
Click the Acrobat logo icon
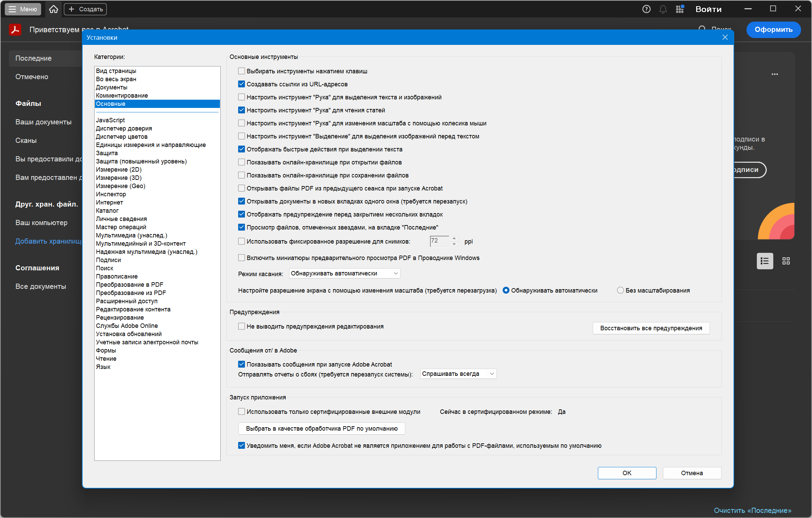coord(15,29)
